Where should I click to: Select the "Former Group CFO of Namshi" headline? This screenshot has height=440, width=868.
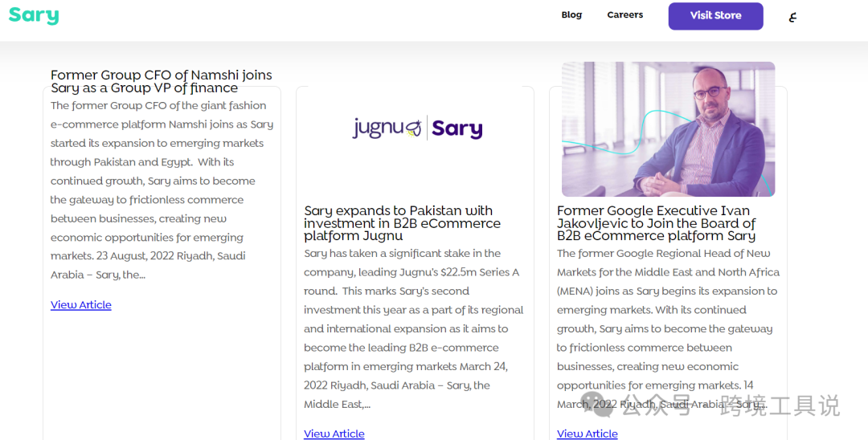(161, 81)
